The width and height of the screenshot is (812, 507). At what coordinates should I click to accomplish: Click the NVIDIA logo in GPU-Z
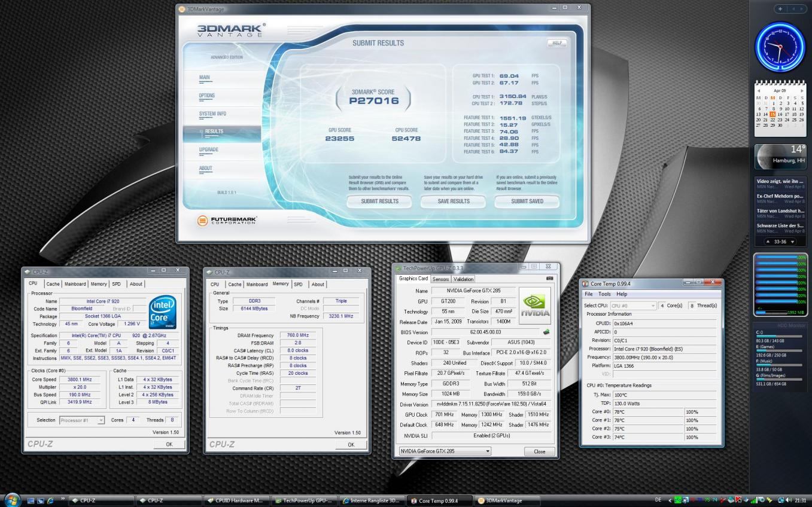click(535, 305)
